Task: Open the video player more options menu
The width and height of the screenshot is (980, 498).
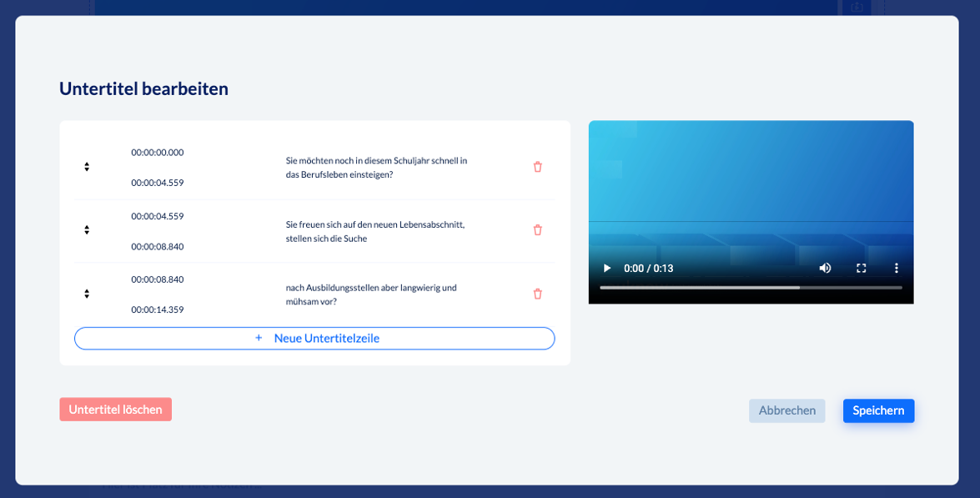Action: tap(897, 268)
